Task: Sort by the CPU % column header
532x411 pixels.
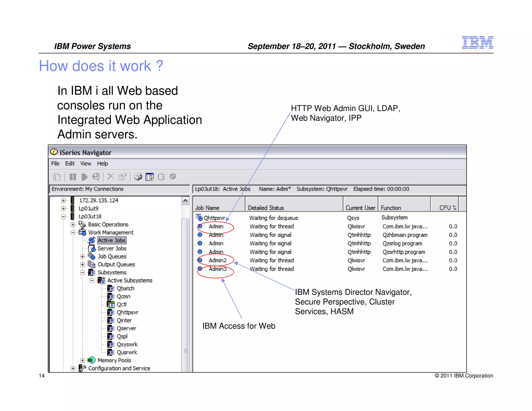Action: [445, 204]
